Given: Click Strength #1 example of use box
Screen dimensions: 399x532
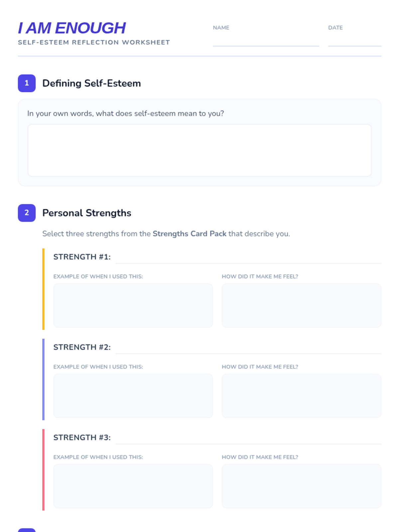Looking at the screenshot, I should click(x=133, y=305).
